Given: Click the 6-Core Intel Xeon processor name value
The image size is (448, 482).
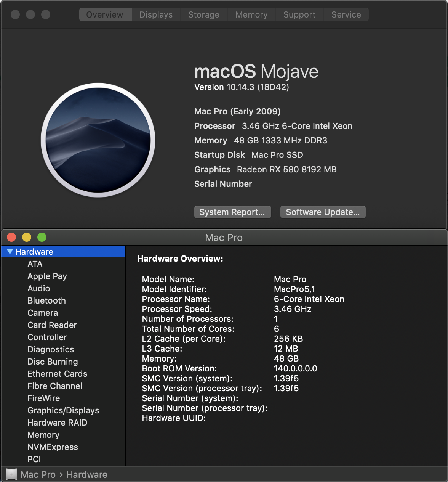Looking at the screenshot, I should pos(309,299).
